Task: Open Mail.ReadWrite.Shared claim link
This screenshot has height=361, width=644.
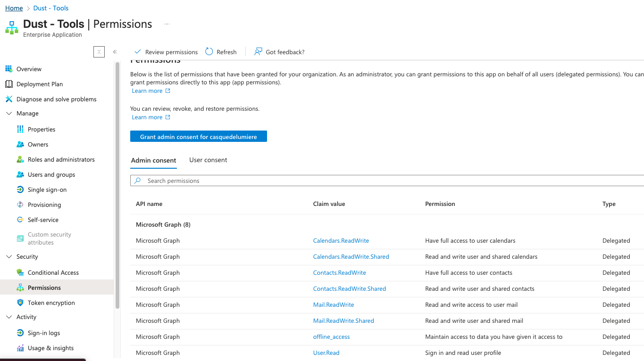Action: 343,321
